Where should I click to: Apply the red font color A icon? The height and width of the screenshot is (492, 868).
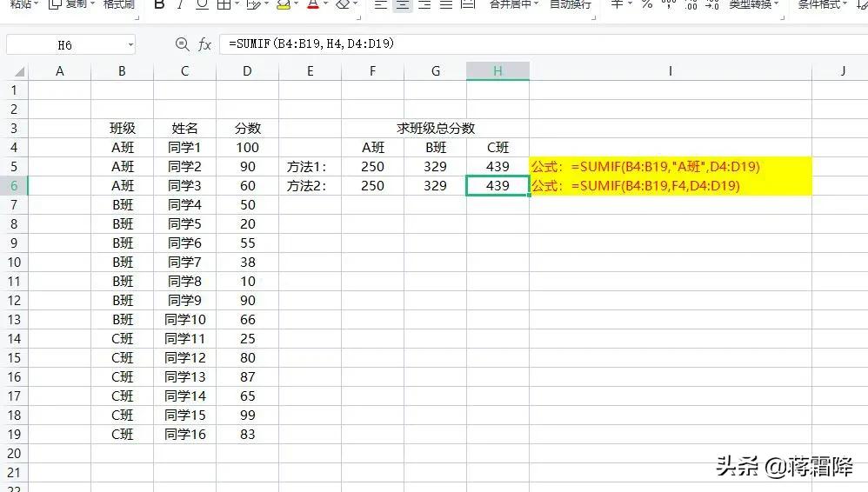coord(313,5)
